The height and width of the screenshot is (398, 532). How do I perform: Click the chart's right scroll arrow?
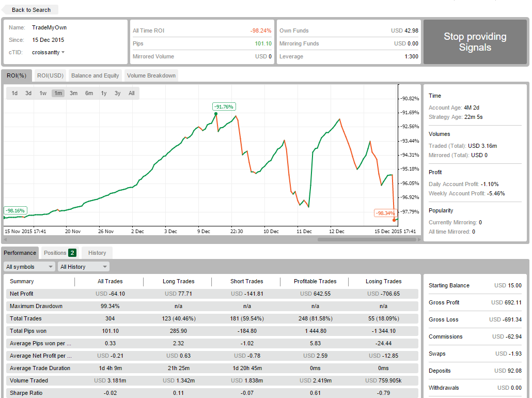pyautogui.click(x=419, y=239)
